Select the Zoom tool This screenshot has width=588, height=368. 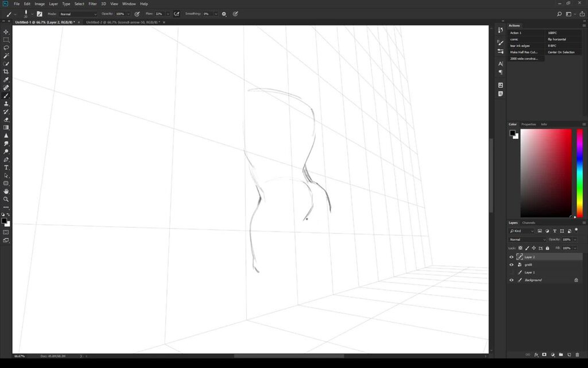point(6,199)
